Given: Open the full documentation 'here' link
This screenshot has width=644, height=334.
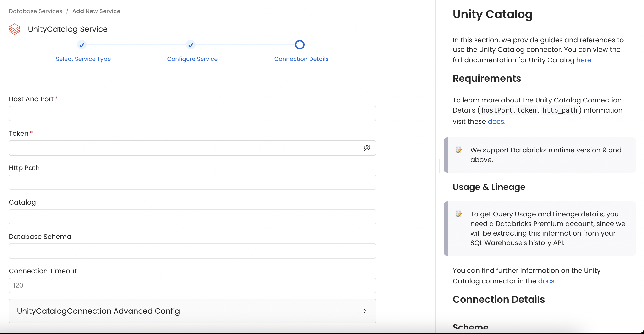Looking at the screenshot, I should 584,60.
